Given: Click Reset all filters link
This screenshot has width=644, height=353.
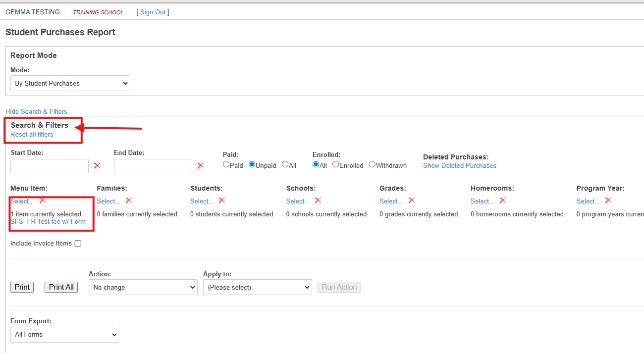Looking at the screenshot, I should pos(32,134).
